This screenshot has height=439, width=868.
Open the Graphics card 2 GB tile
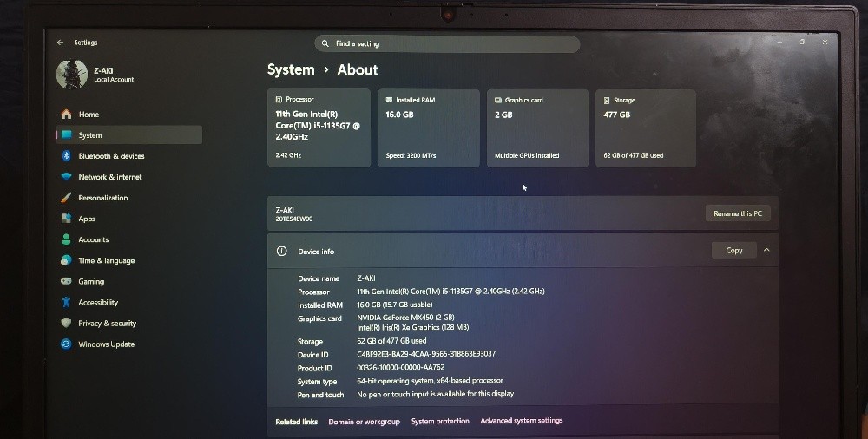tap(537, 128)
